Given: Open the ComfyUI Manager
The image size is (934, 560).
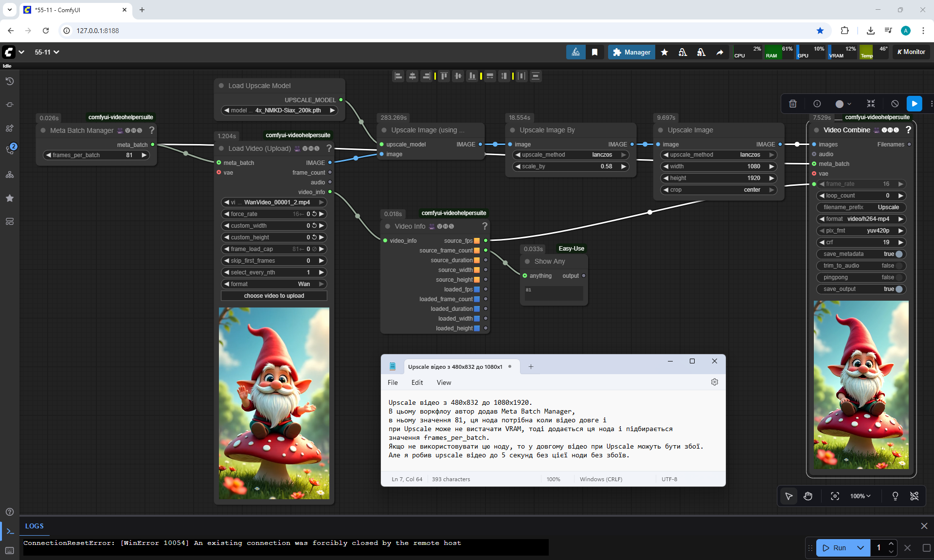Looking at the screenshot, I should [631, 52].
